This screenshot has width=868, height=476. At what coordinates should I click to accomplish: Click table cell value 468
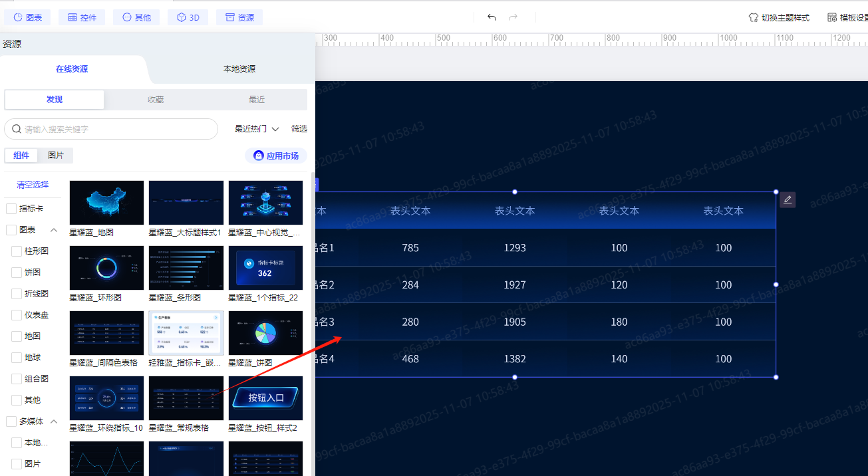tap(410, 359)
